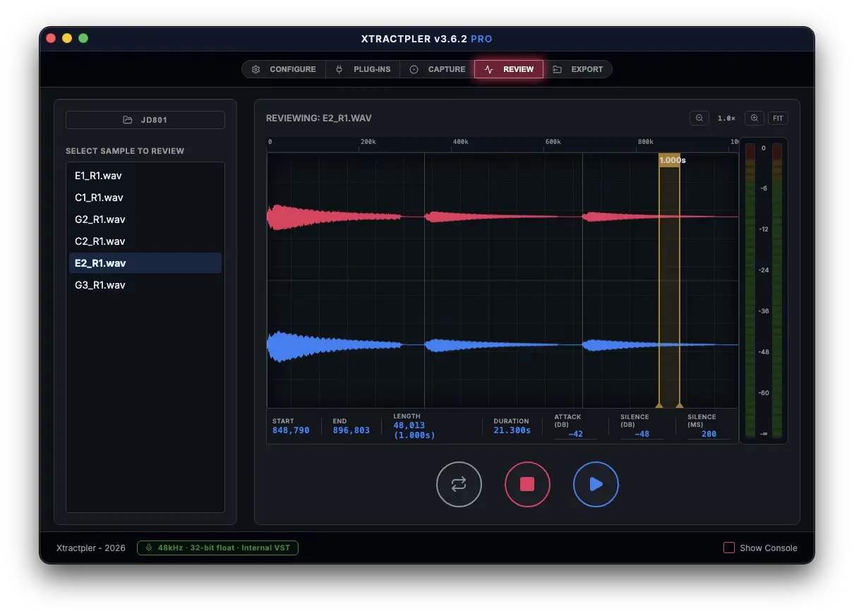
Task: Click the End value 896,803
Action: click(x=351, y=430)
